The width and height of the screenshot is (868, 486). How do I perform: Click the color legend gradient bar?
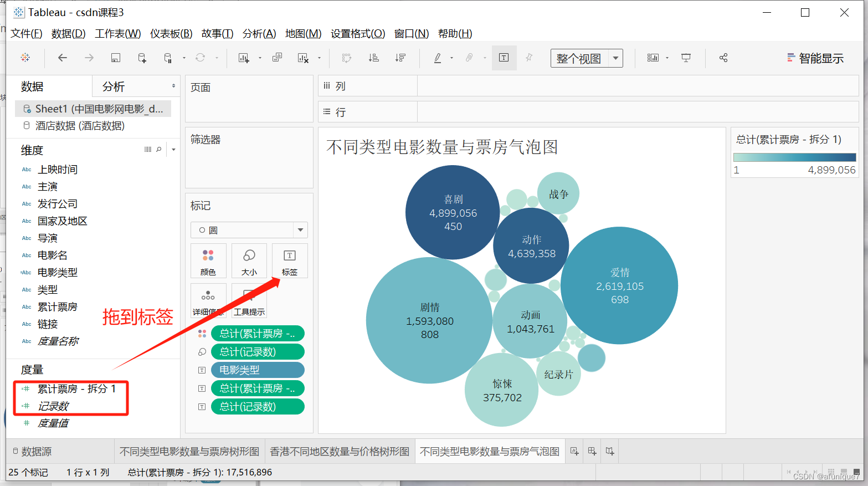[x=794, y=157]
